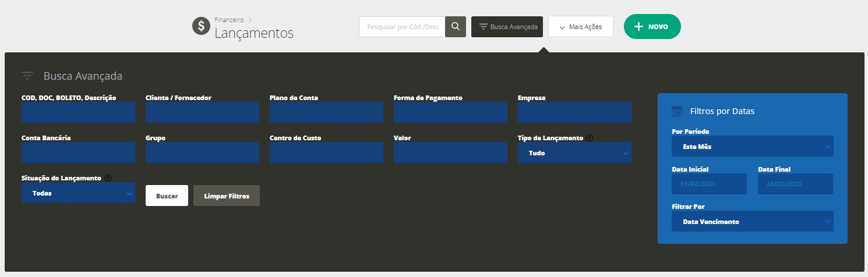
Task: Open the Por Período dropdown
Action: pos(752,147)
